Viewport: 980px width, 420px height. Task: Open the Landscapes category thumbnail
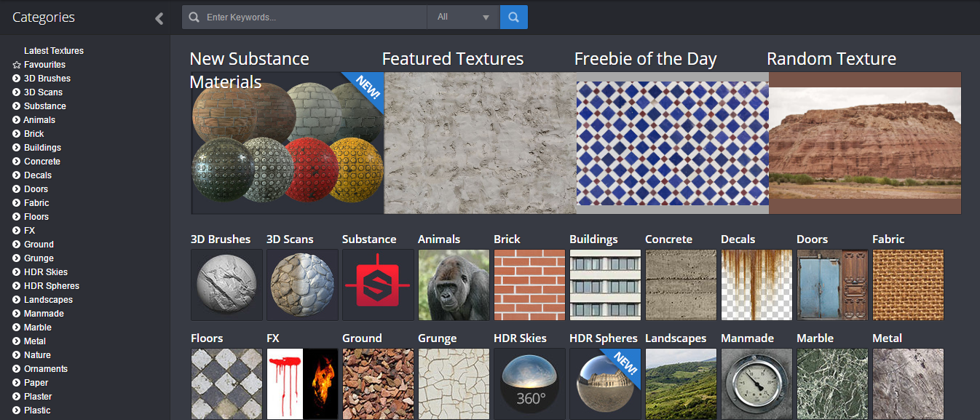(x=681, y=384)
